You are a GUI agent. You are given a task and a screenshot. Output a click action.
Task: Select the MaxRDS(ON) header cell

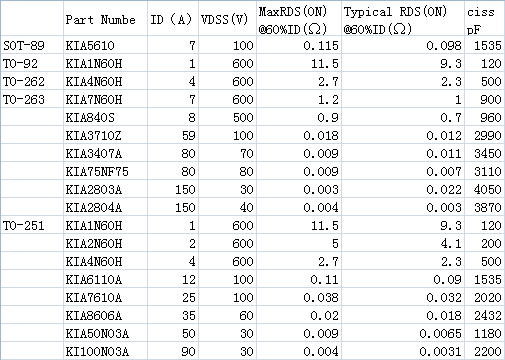pos(299,18)
